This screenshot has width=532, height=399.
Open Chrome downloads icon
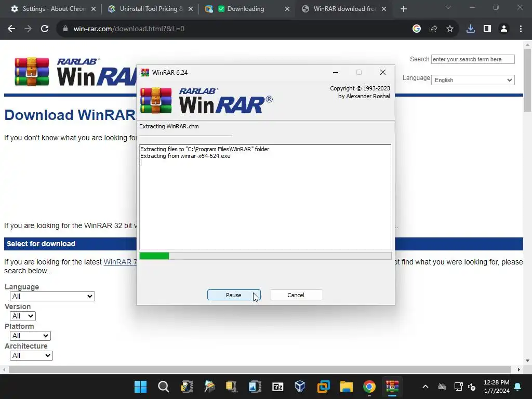471,29
